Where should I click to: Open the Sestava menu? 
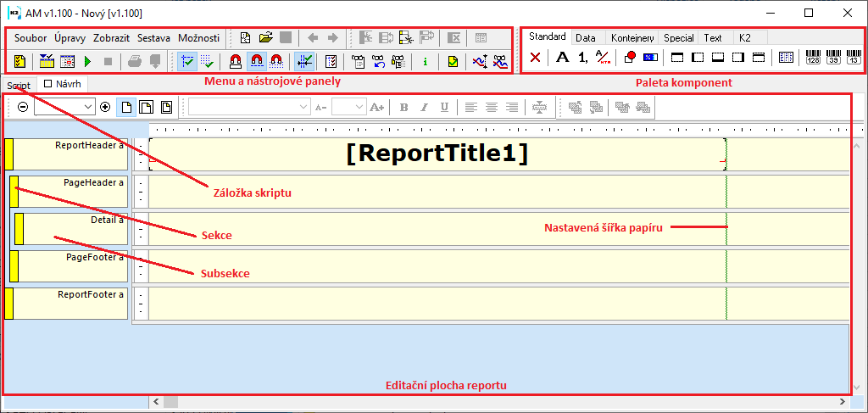coord(153,38)
